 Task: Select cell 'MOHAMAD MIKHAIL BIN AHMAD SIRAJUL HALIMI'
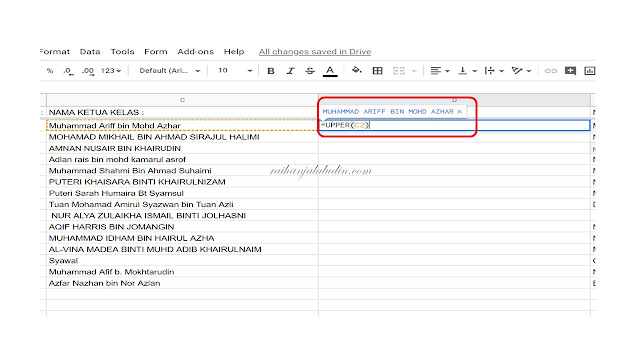pos(182,137)
